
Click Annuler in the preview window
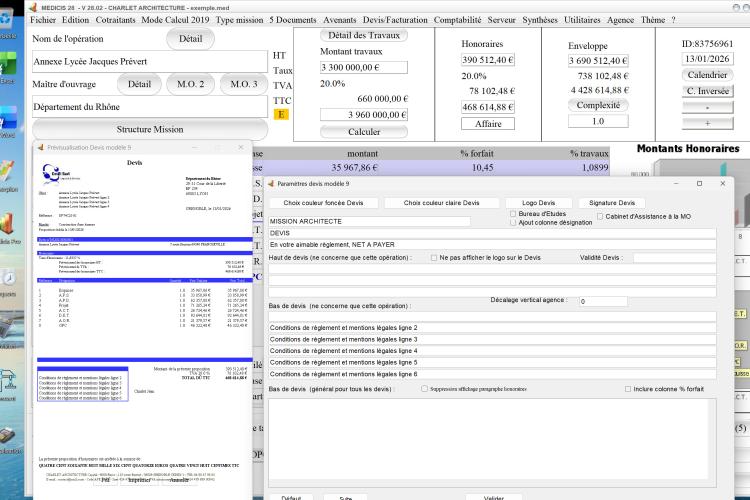179,479
